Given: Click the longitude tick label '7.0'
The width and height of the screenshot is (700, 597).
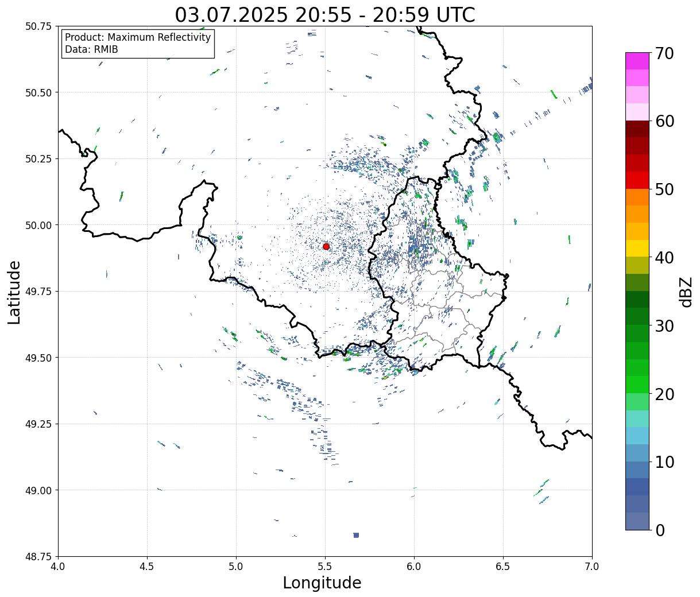Looking at the screenshot, I should click(x=592, y=567).
